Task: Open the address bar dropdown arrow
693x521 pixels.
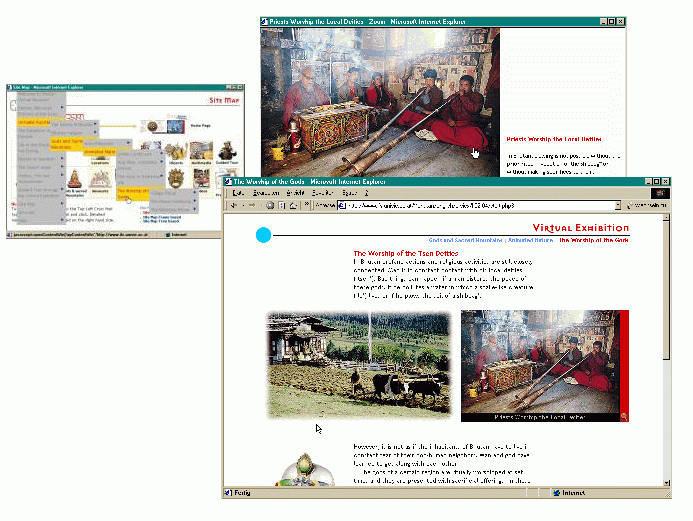Action: click(x=617, y=205)
